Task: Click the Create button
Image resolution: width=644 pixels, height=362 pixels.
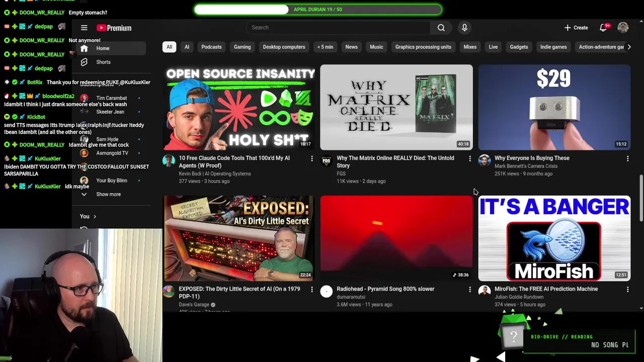Action: pyautogui.click(x=576, y=28)
